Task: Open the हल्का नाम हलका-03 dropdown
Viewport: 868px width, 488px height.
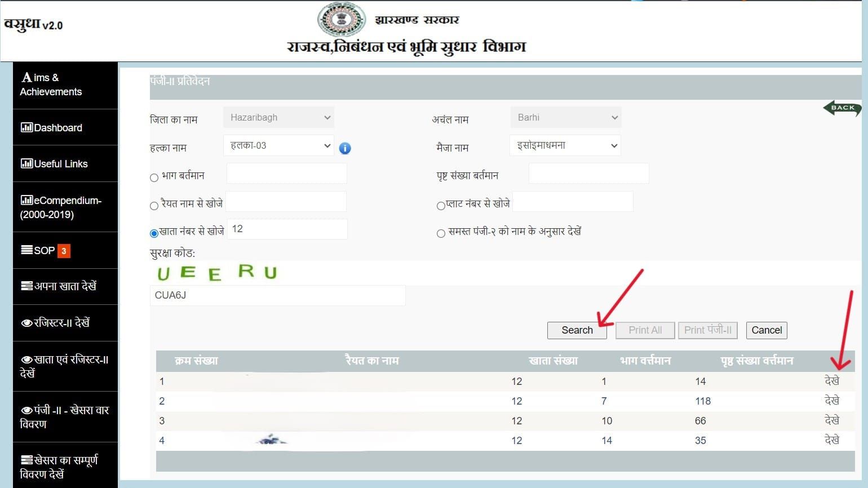Action: tap(278, 145)
